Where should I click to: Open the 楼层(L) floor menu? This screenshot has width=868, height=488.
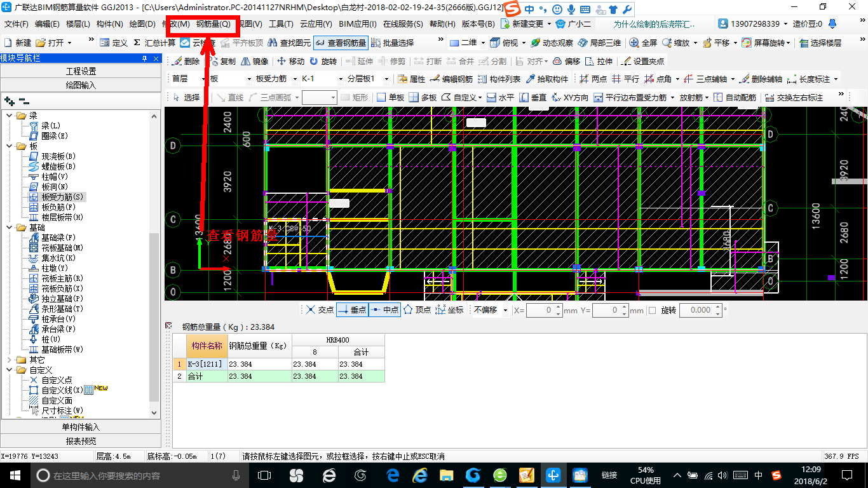[x=78, y=24]
